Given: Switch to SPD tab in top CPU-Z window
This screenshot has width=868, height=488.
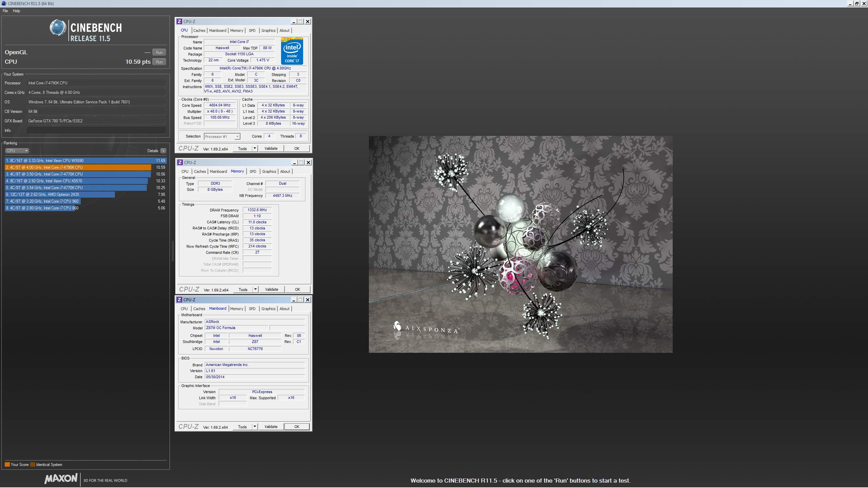Looking at the screenshot, I should (252, 30).
